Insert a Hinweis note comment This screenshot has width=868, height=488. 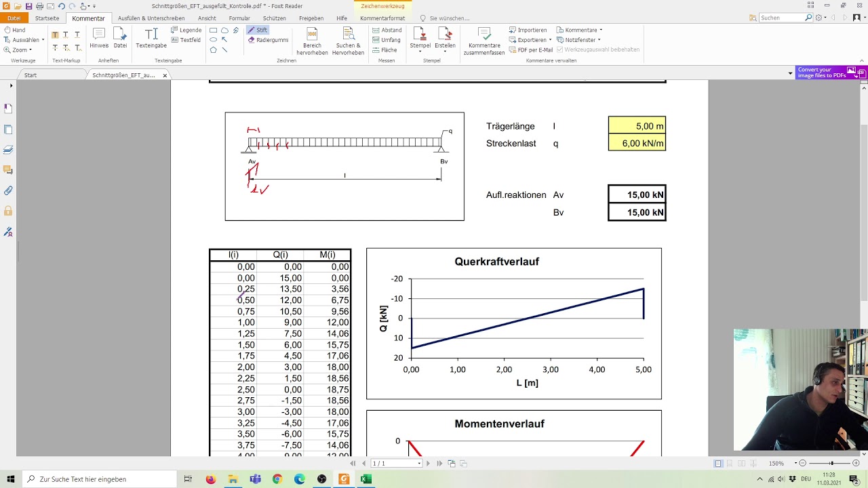click(99, 38)
